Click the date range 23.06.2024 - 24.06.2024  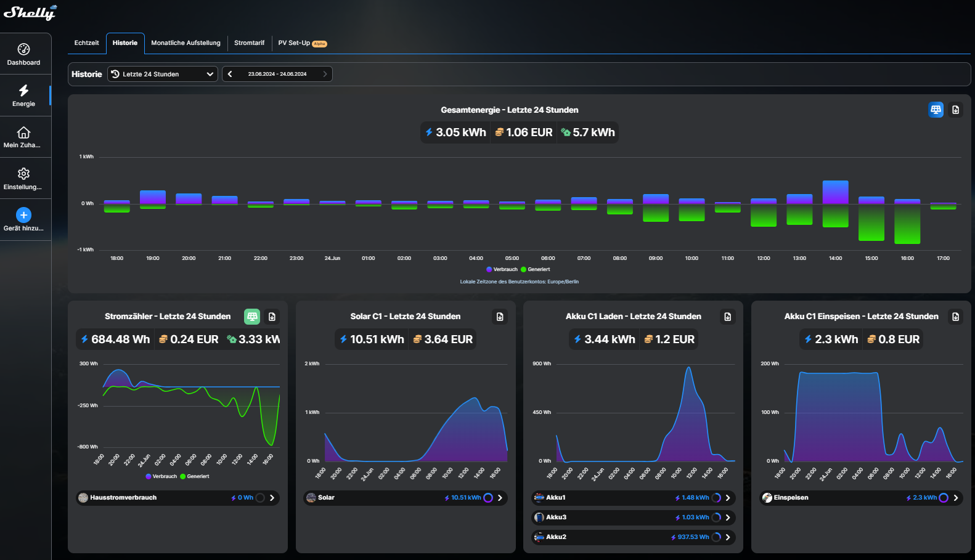[277, 74]
